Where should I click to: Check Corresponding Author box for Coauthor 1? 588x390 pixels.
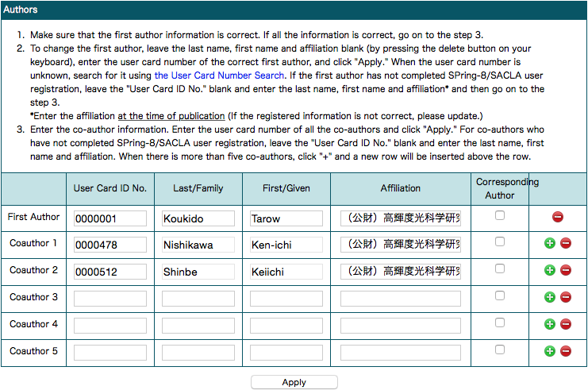[x=499, y=242]
